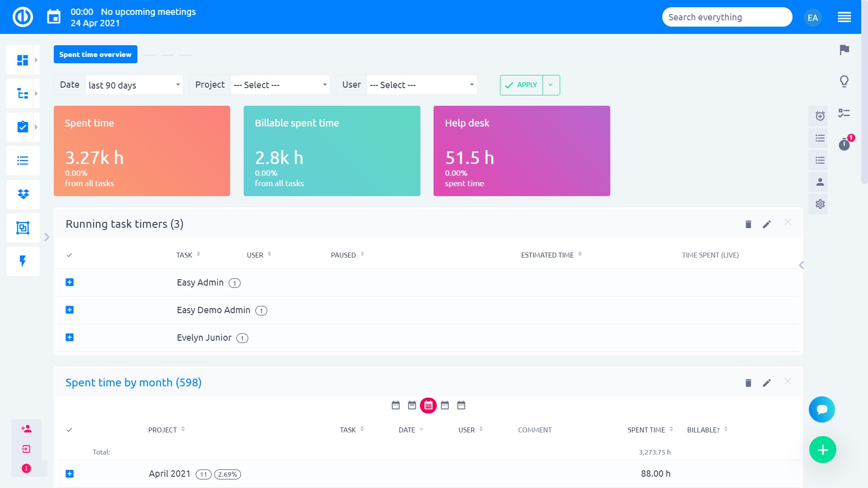Viewport: 868px width, 488px height.
Task: Toggle the select-all checkmark in Spent time table
Action: 70,430
